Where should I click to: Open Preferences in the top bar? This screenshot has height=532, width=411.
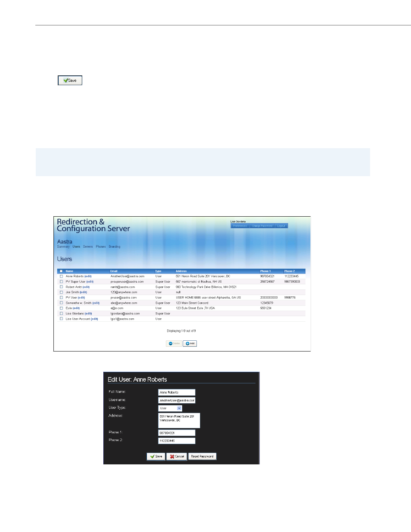(240, 226)
